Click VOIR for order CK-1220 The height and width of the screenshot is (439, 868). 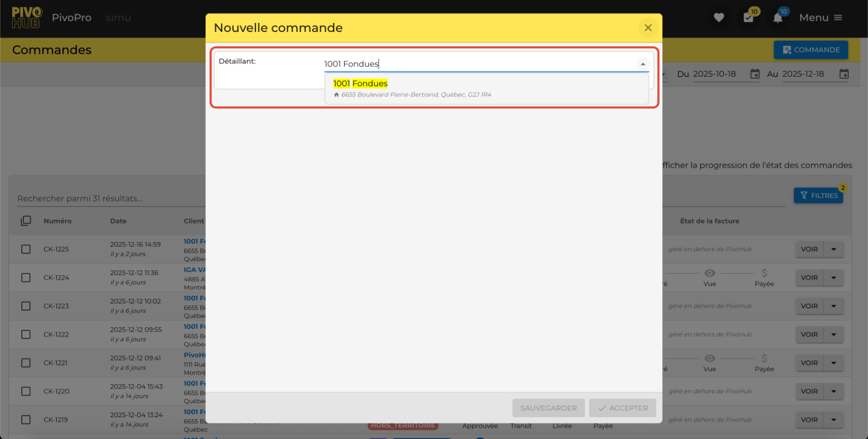click(x=809, y=391)
